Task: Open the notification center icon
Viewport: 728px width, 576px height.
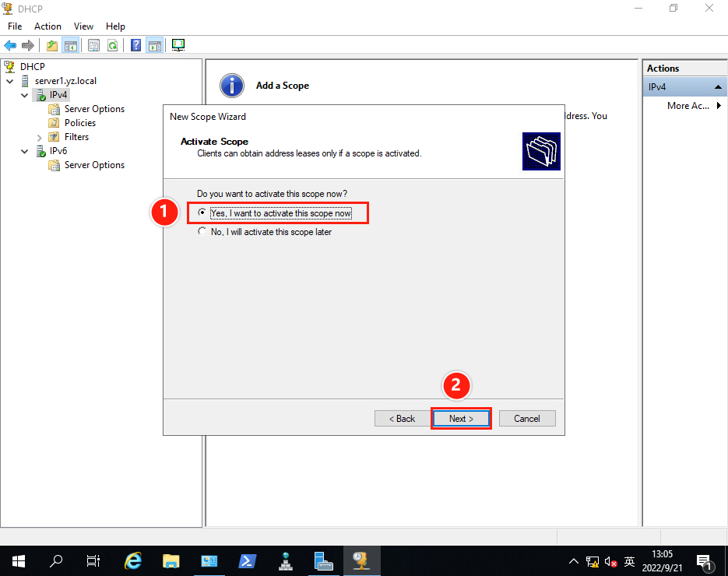Action: click(704, 562)
